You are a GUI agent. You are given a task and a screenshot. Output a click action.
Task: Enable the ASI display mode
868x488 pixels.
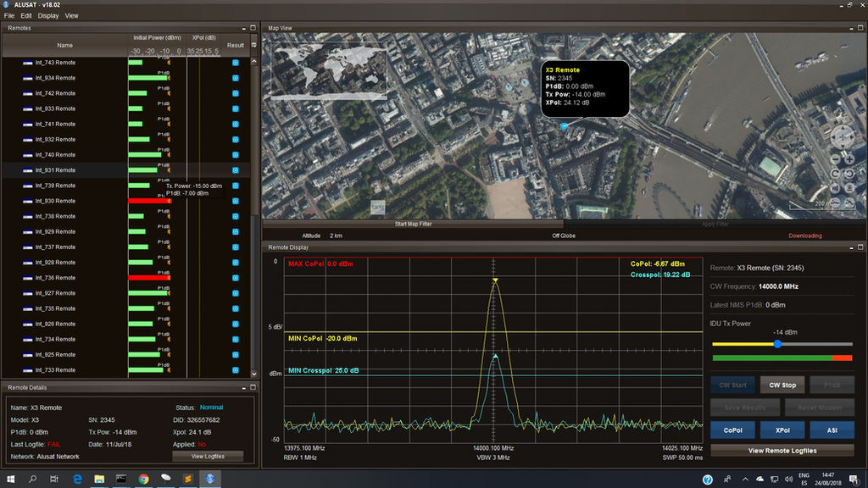tap(832, 430)
